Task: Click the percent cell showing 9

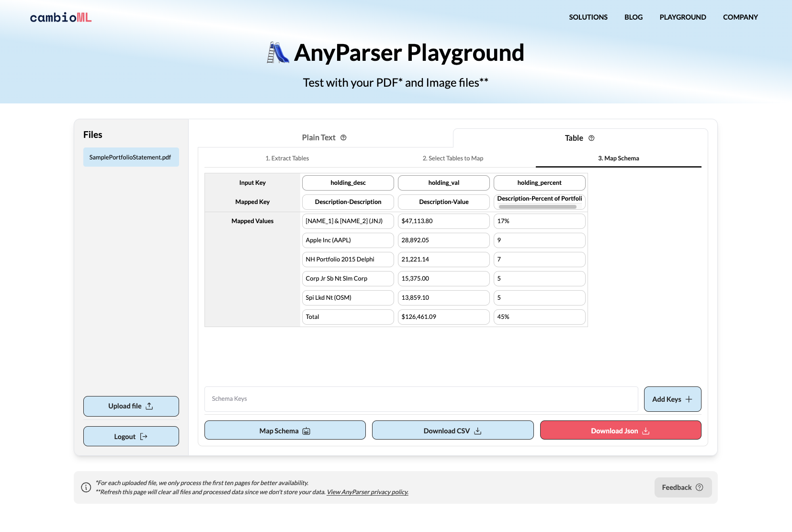Action: click(x=540, y=240)
